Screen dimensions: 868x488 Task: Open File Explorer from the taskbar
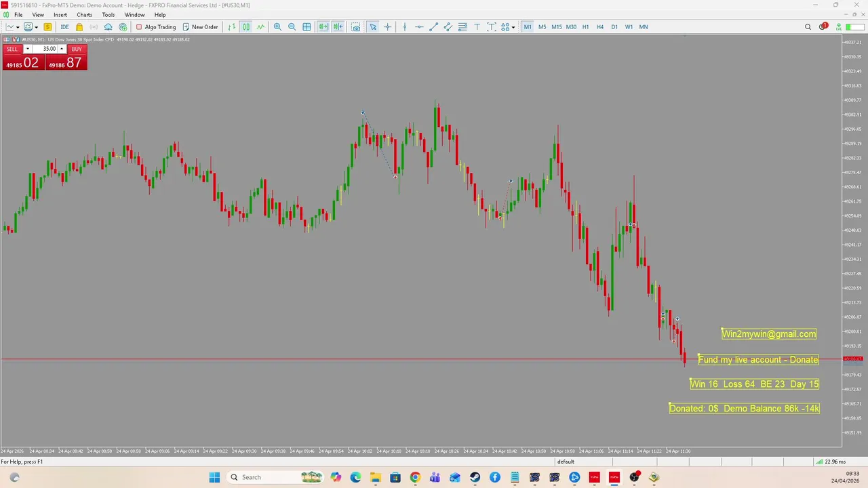pos(376,477)
